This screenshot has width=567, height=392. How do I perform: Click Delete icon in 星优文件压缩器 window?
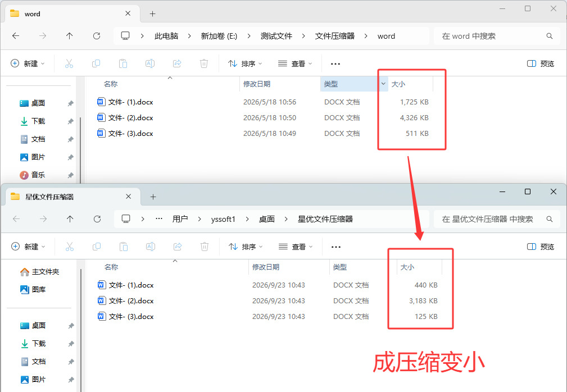(205, 247)
